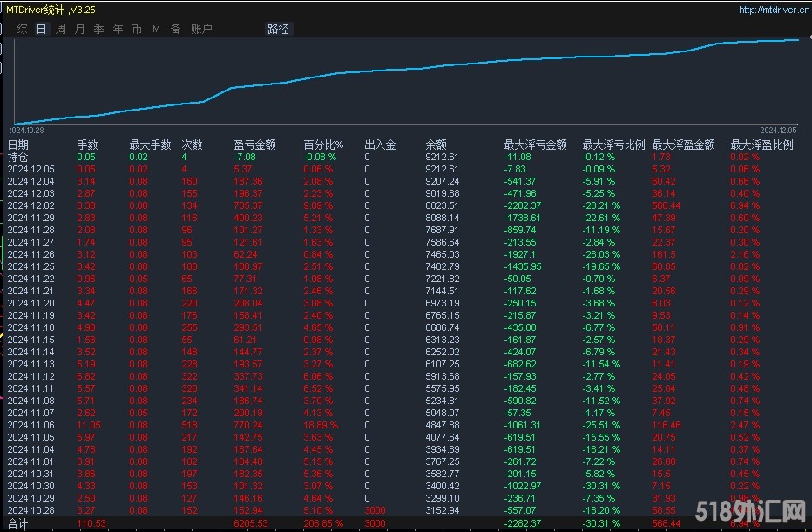
Task: Click the 最大浮亏金额 column header
Action: click(536, 145)
